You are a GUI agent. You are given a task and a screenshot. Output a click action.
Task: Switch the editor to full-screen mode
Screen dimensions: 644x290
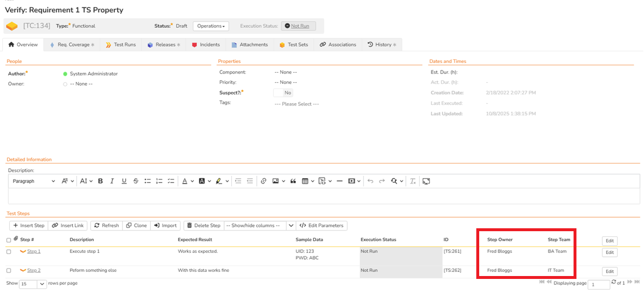click(426, 181)
